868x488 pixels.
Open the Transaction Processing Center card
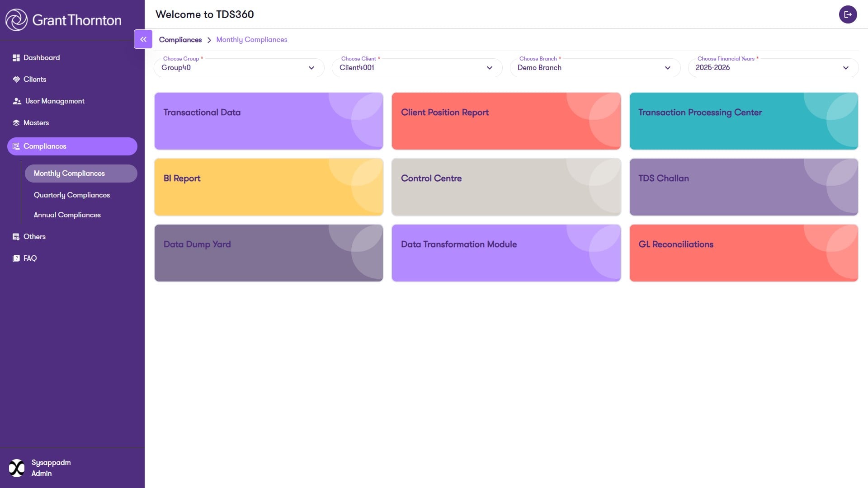744,121
